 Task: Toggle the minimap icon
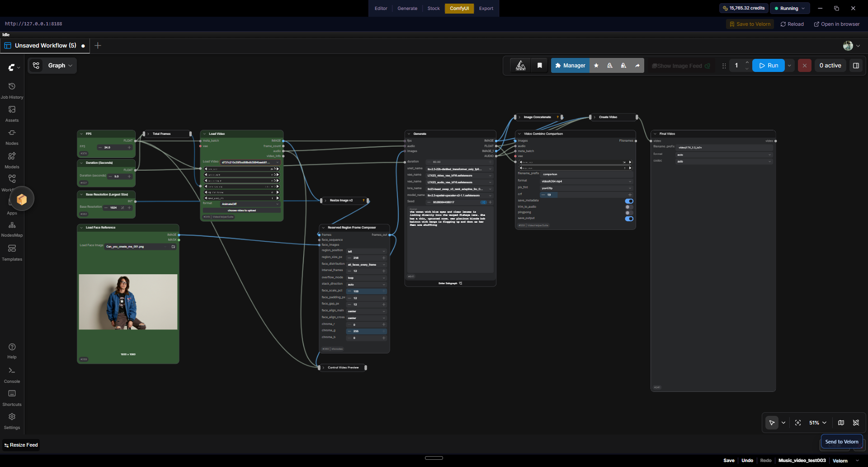click(x=841, y=423)
